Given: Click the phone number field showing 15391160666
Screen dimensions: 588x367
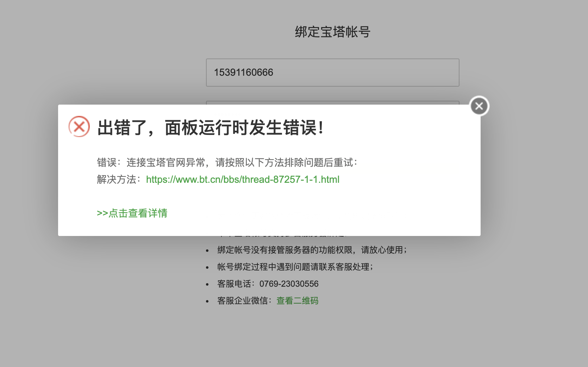Looking at the screenshot, I should [333, 73].
